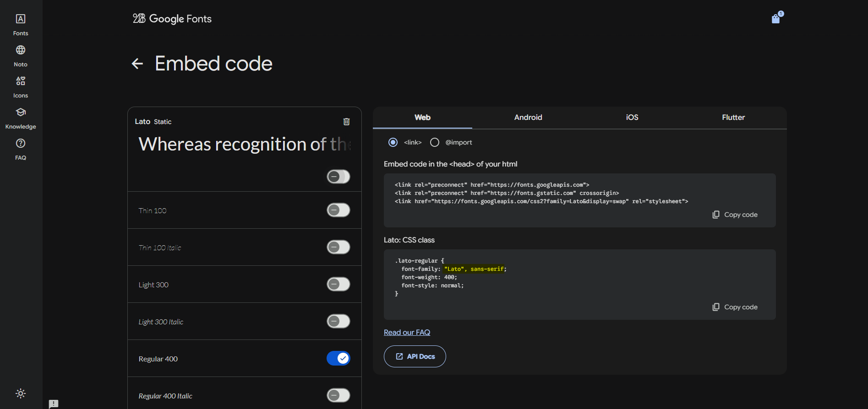Screen dimensions: 868x409
Task: Toggle the light/dark theme icon
Action: [21, 393]
